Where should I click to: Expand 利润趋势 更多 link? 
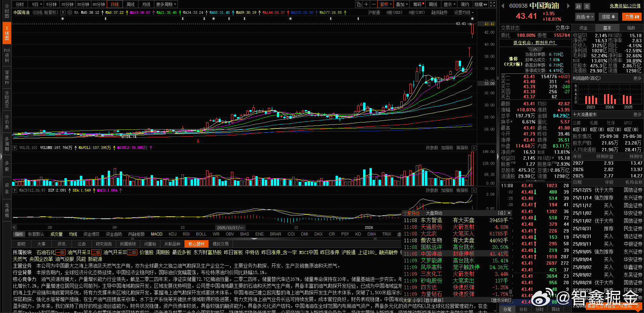point(637,78)
